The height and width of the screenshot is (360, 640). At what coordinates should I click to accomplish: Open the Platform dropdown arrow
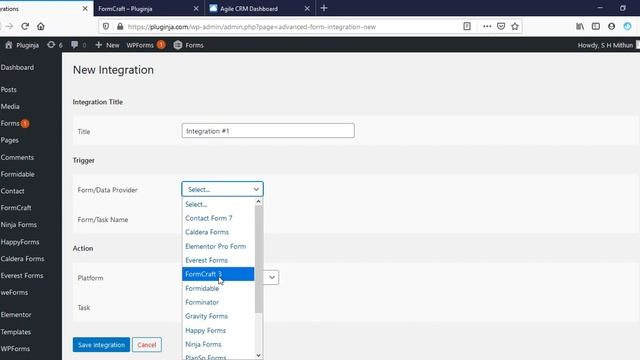point(272,278)
